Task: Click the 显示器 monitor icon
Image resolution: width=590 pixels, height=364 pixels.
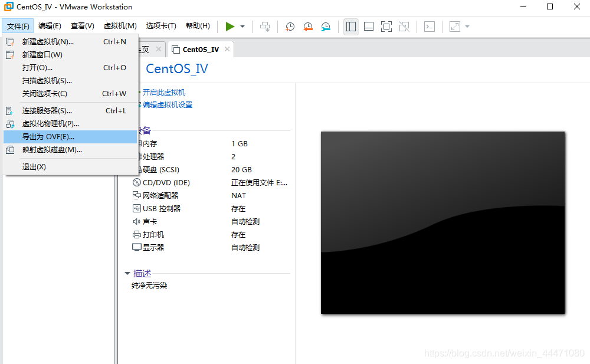Action: 137,247
